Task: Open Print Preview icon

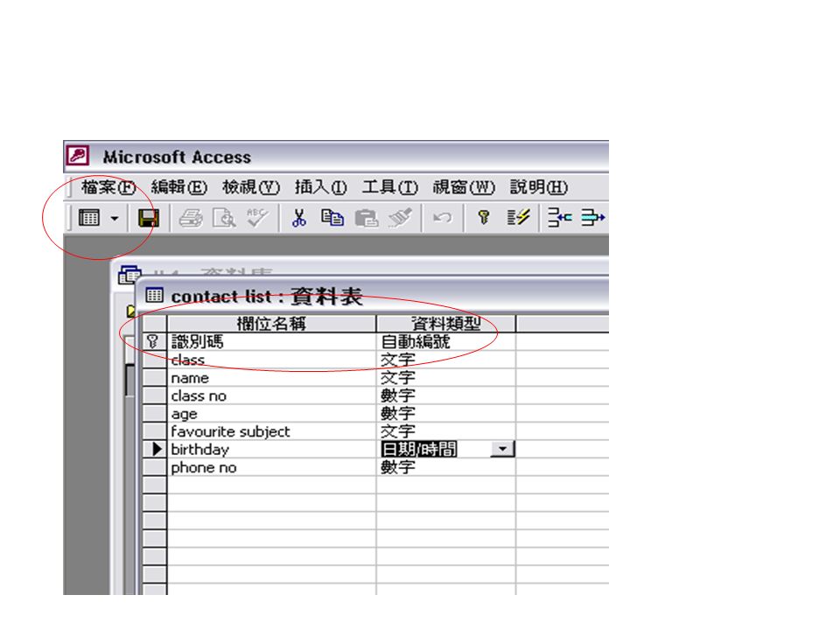Action: pyautogui.click(x=224, y=218)
